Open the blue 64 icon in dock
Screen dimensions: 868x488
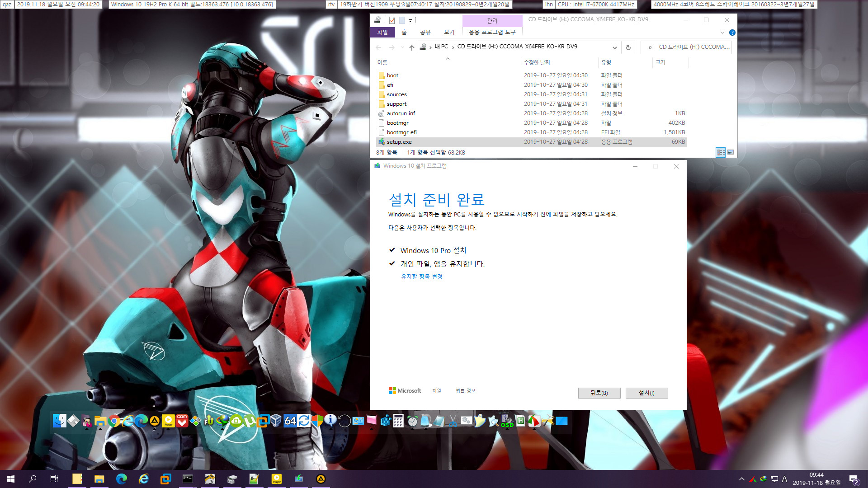click(290, 421)
